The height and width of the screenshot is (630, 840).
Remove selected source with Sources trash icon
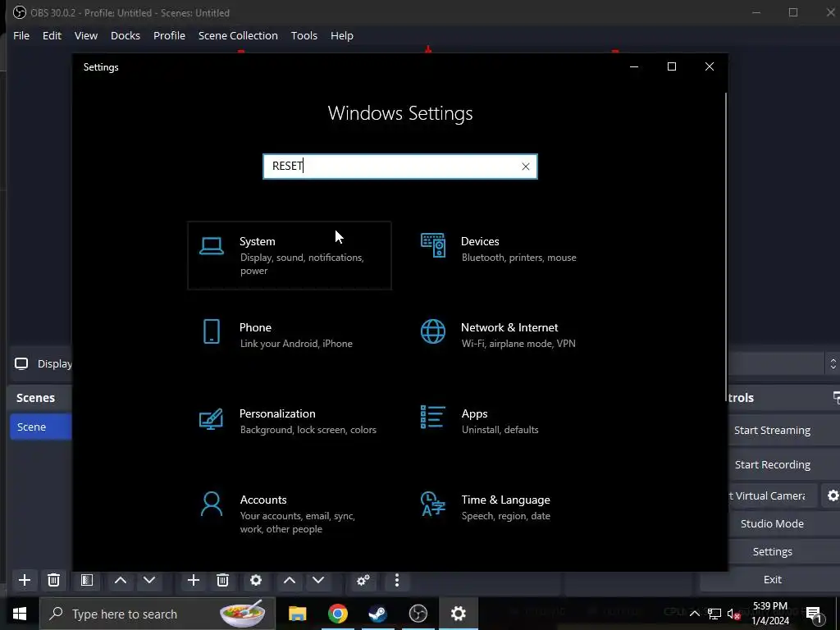tap(223, 580)
